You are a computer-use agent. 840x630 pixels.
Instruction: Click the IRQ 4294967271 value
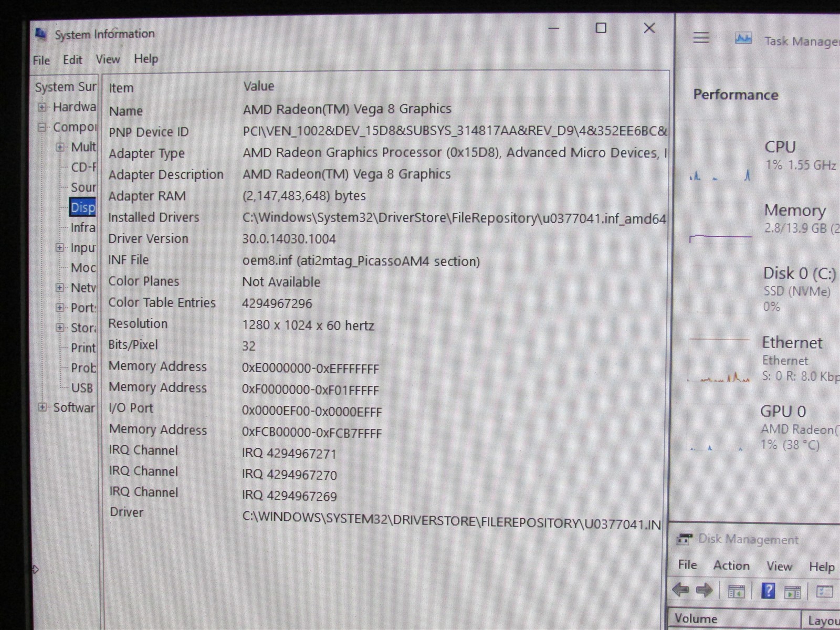289,454
